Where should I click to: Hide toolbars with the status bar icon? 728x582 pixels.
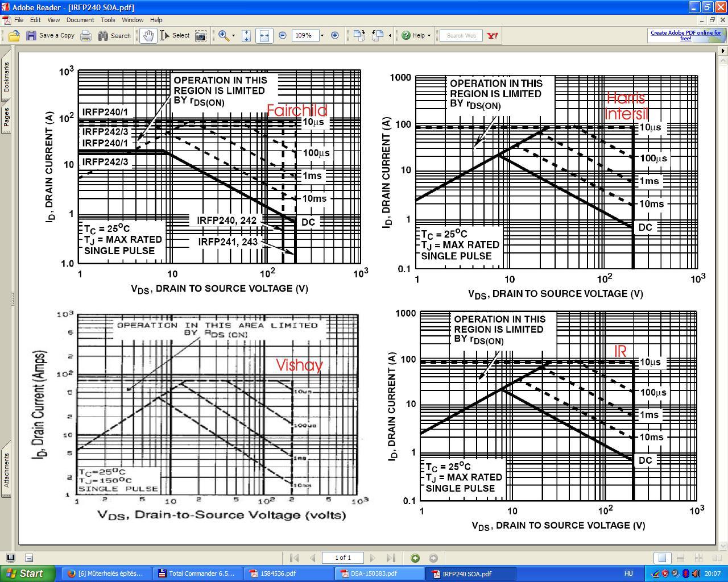(29, 558)
